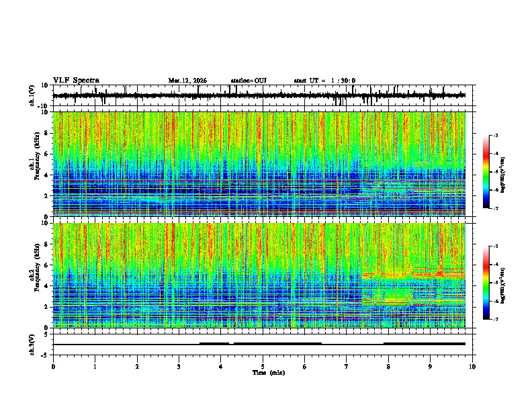Click the "0" tick on the time axis
The image size is (532, 411).
point(53,367)
